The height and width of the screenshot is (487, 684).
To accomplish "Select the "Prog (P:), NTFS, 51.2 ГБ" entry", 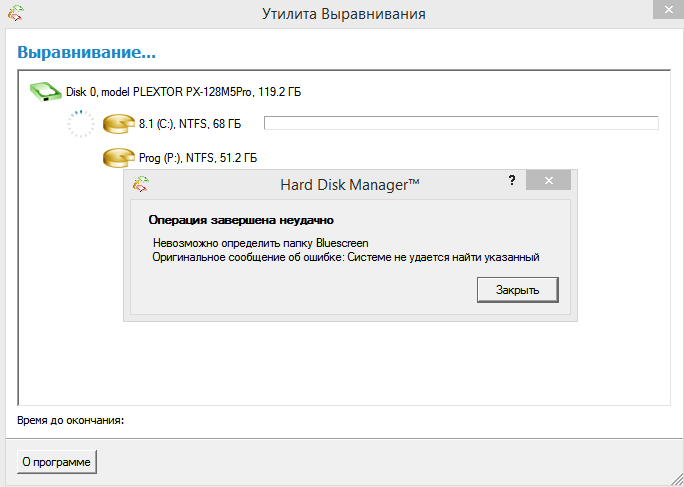I will click(198, 158).
